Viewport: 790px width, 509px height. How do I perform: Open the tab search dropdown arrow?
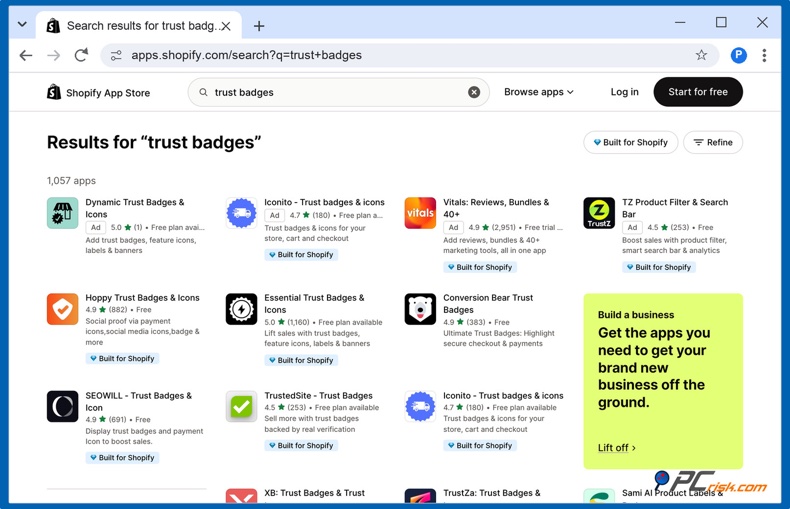coord(22,24)
